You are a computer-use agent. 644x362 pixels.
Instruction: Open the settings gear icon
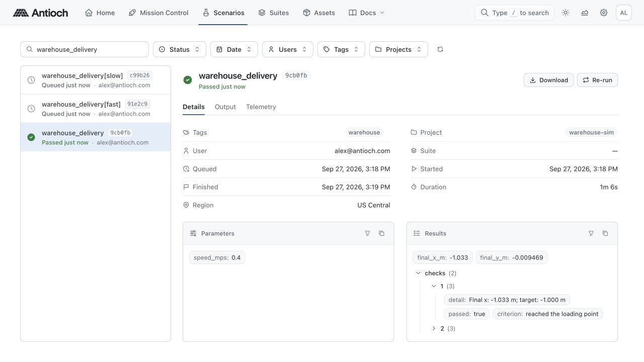pos(604,13)
